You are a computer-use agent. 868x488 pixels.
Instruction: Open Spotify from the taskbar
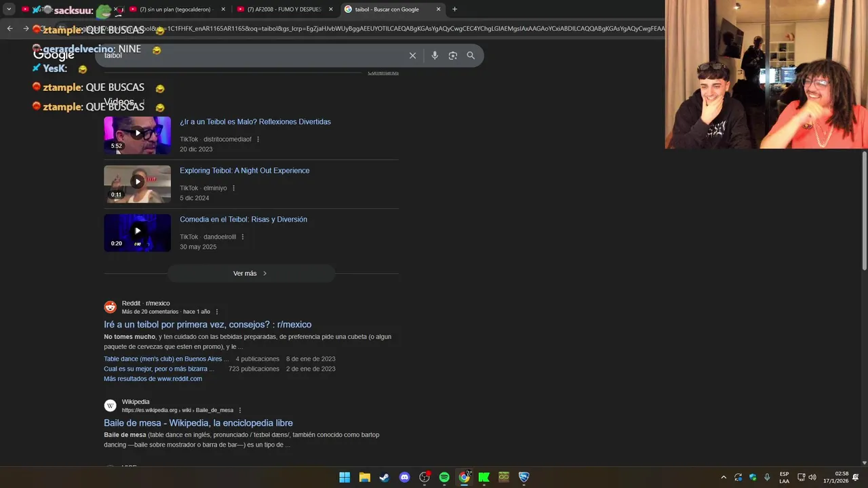pyautogui.click(x=444, y=477)
